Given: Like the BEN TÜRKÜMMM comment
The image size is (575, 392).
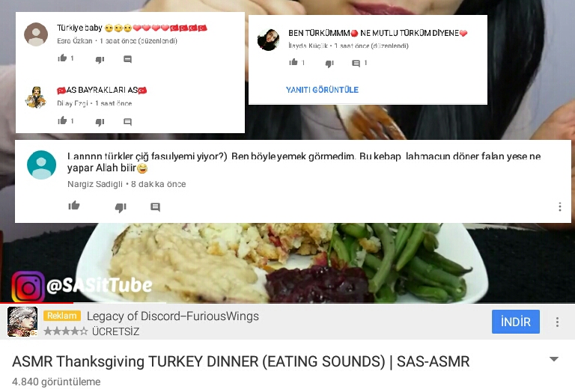Looking at the screenshot, I should (293, 62).
